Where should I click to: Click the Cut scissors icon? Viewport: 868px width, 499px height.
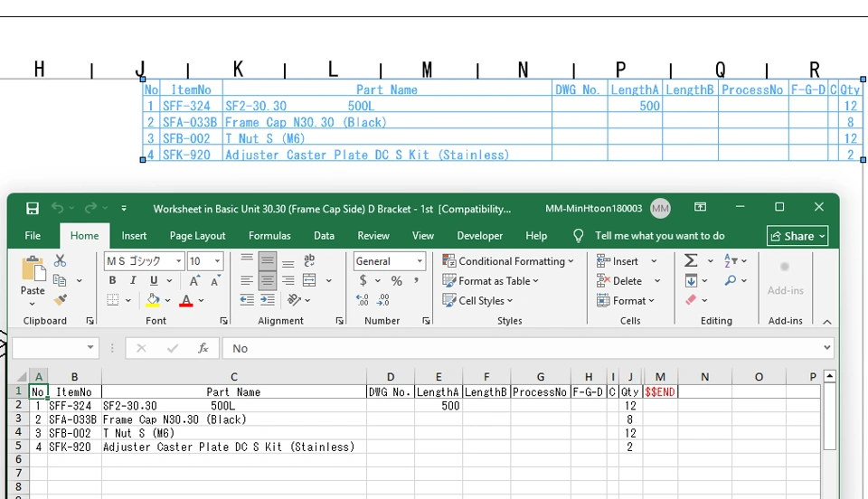60,260
